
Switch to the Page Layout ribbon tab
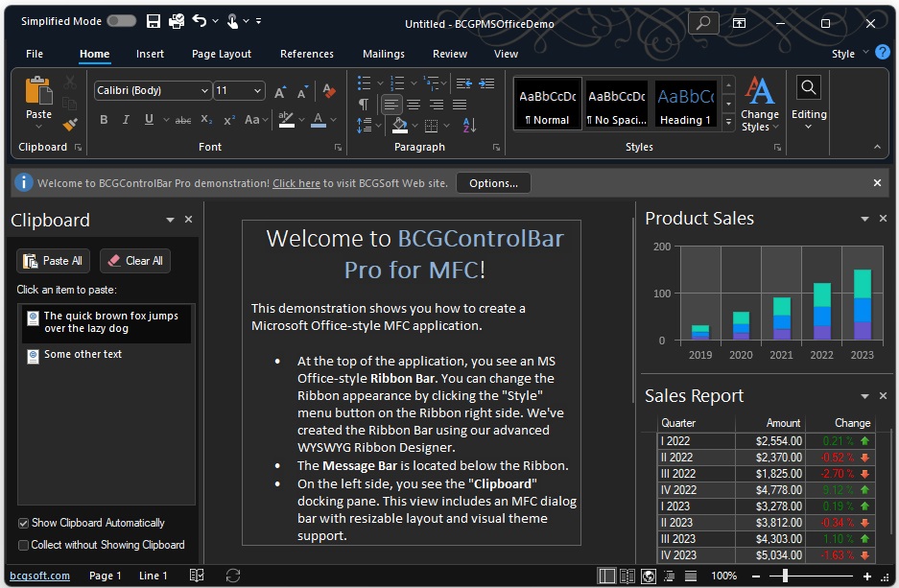221,54
